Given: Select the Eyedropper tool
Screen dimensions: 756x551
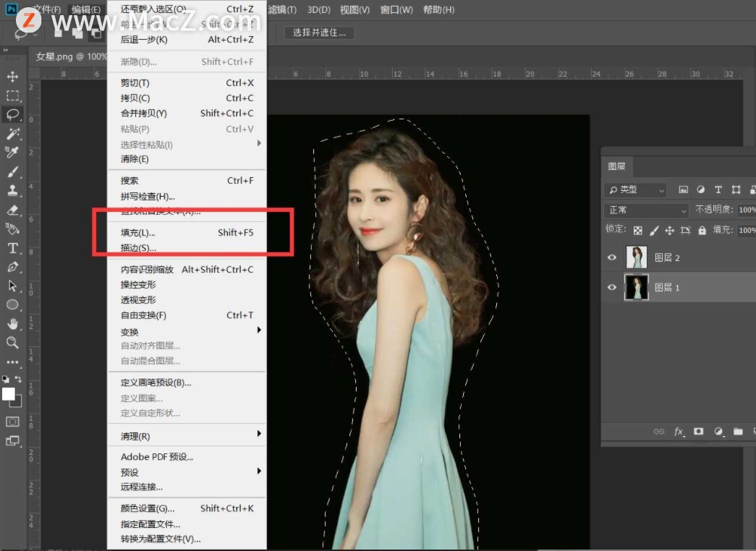Looking at the screenshot, I should click(x=12, y=153).
